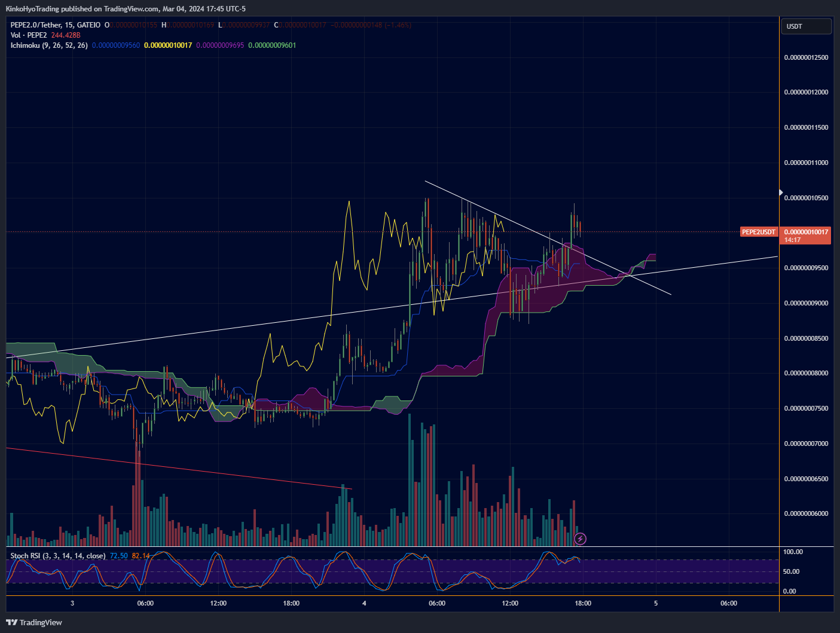Viewport: 840px width, 633px height.
Task: Click the PEPE2USDT symbol label
Action: 759,232
